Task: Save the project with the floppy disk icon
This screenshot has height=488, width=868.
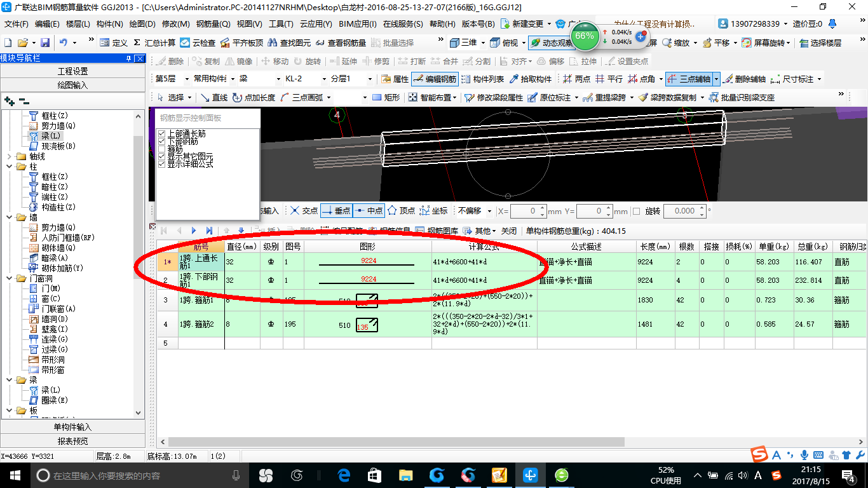Action: (x=45, y=43)
